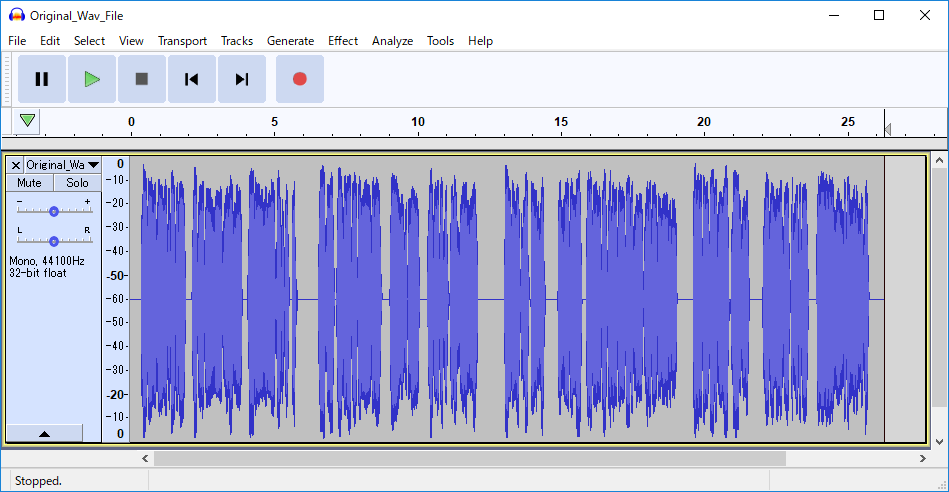Click the 20 second mark on timeline ruler

click(x=704, y=122)
